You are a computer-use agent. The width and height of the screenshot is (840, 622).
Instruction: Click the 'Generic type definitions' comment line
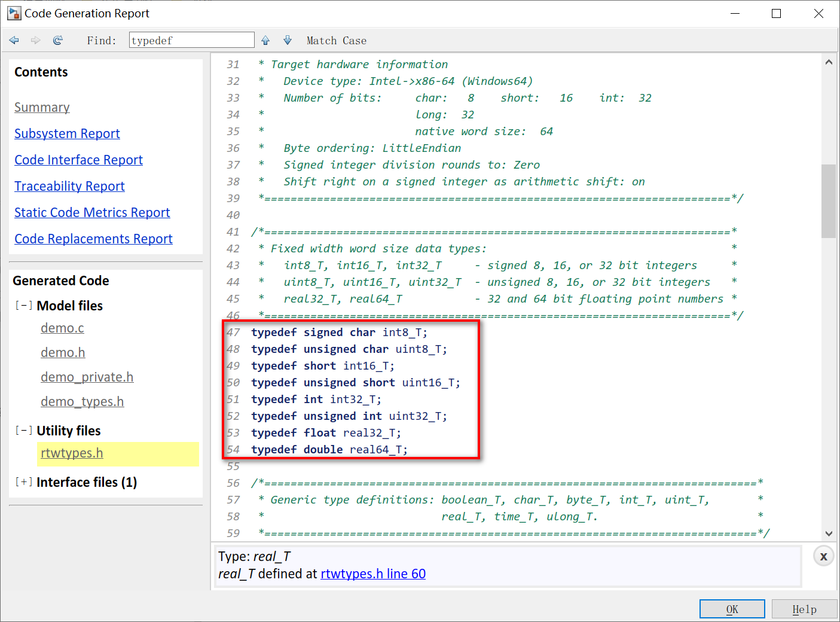(x=489, y=499)
